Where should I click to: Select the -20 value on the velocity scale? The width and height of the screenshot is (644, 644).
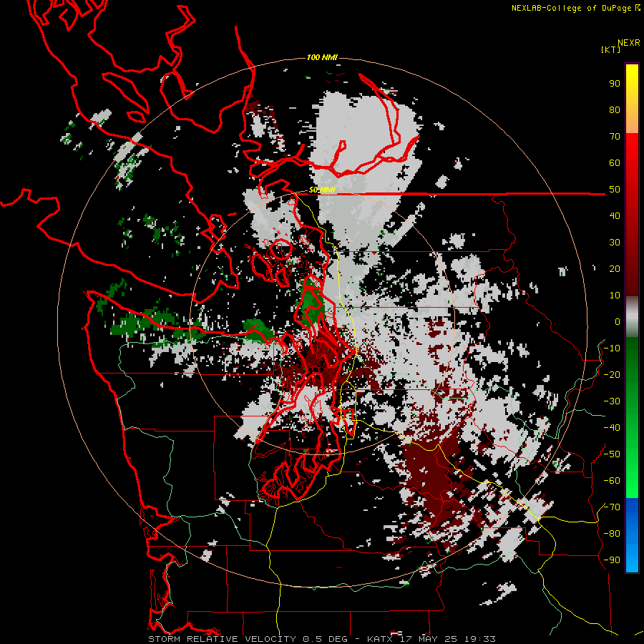coord(612,375)
